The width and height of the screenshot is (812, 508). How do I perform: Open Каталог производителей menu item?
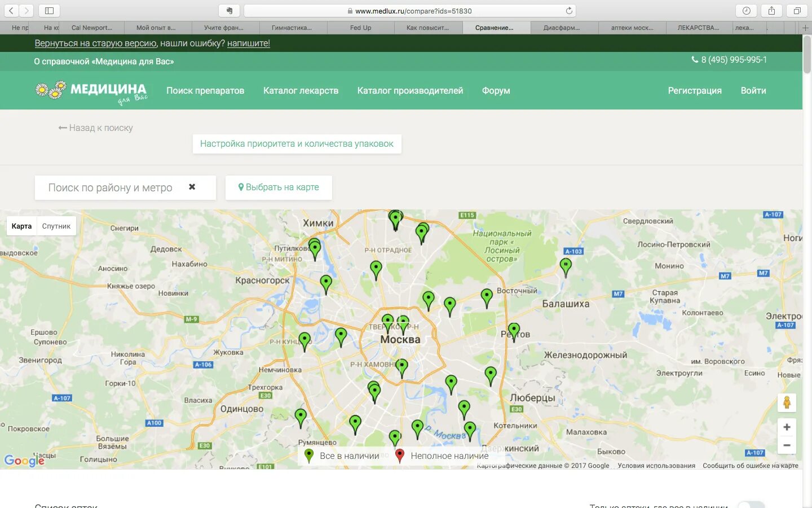[410, 90]
